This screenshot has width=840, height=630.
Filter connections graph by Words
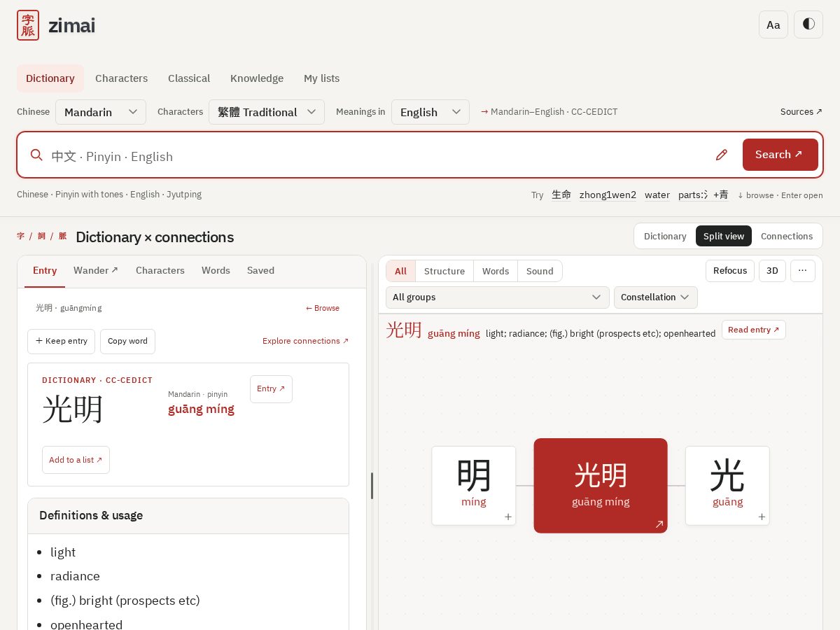pyautogui.click(x=496, y=271)
